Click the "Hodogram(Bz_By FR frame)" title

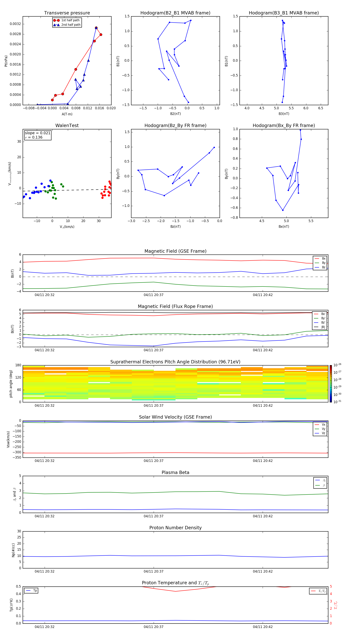[175, 125]
